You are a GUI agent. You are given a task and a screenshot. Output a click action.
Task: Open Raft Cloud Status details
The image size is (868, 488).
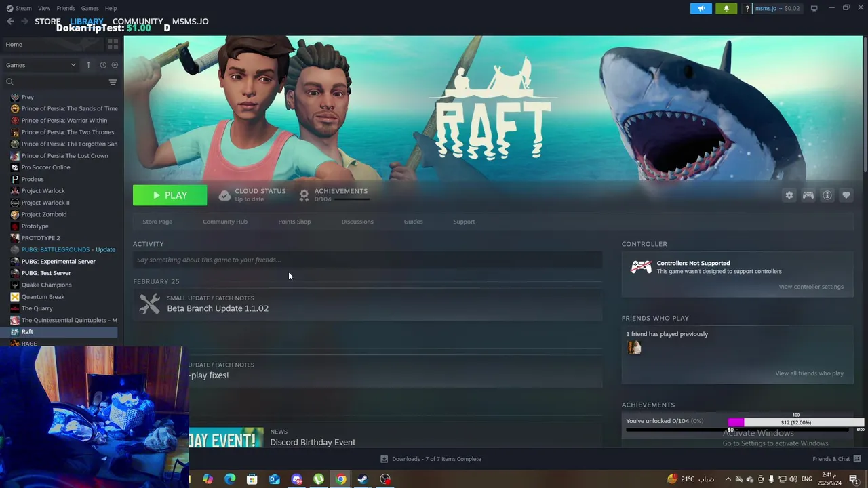point(252,195)
